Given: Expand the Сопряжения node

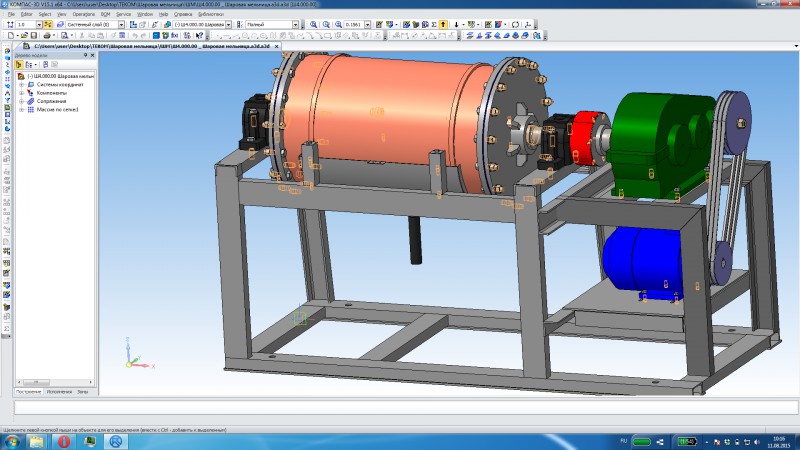Looking at the screenshot, I should 21,101.
